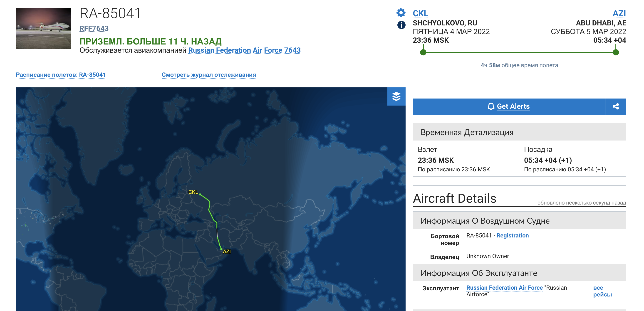
Task: Open the Registration link
Action: point(513,235)
